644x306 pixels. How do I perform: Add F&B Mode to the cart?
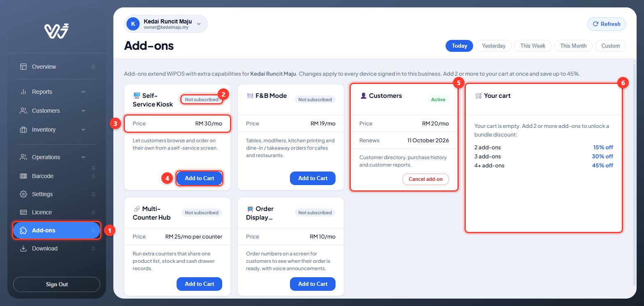(313, 178)
